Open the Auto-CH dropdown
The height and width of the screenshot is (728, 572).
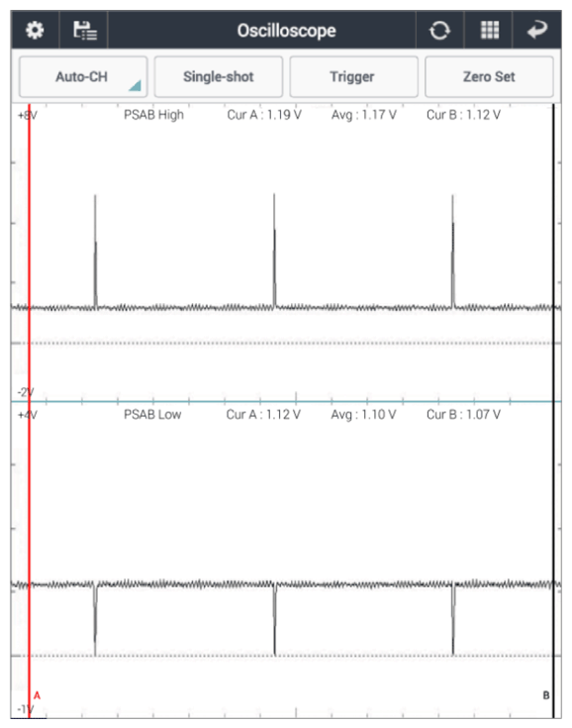83,76
